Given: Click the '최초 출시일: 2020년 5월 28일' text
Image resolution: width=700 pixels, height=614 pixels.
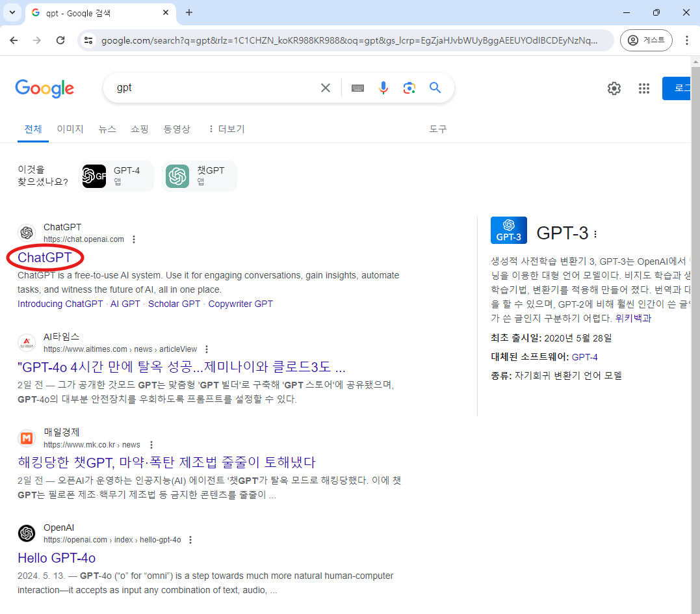Looking at the screenshot, I should tap(551, 338).
